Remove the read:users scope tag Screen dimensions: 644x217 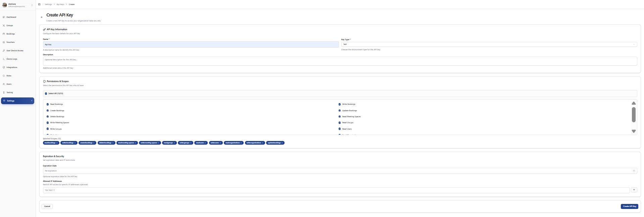pyautogui.click(x=205, y=143)
